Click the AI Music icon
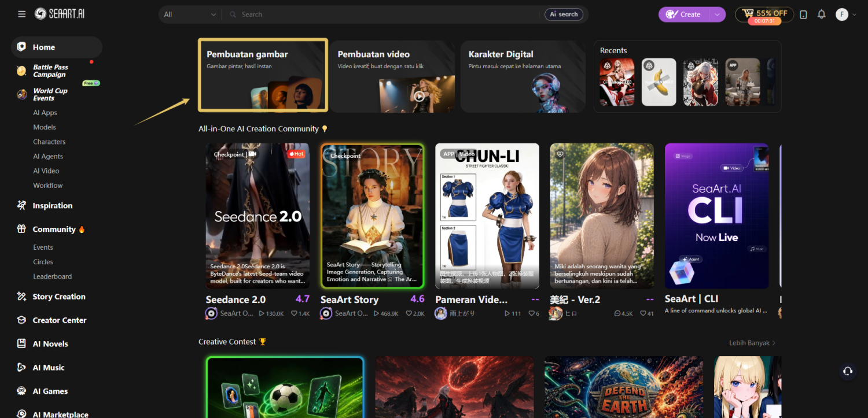This screenshot has width=868, height=418. point(21,368)
